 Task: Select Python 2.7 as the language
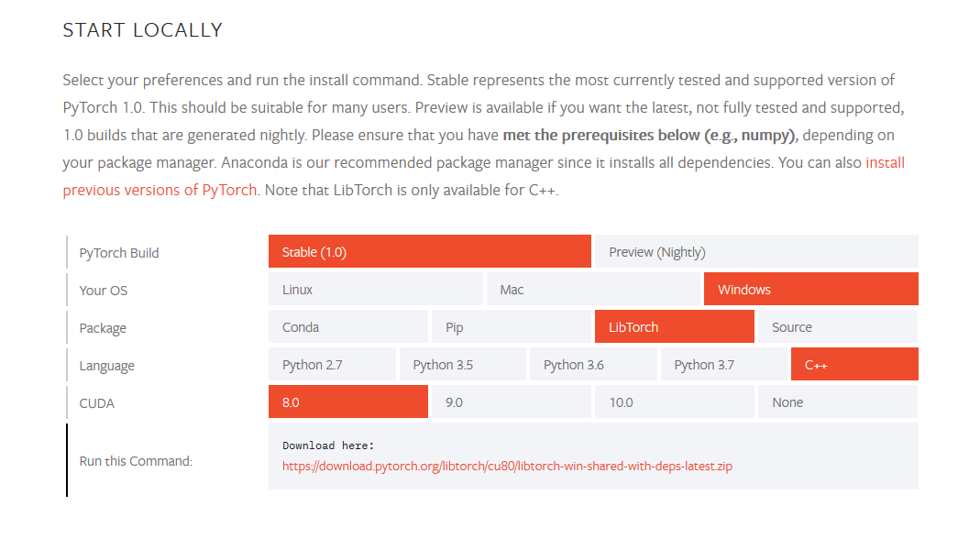tap(332, 364)
